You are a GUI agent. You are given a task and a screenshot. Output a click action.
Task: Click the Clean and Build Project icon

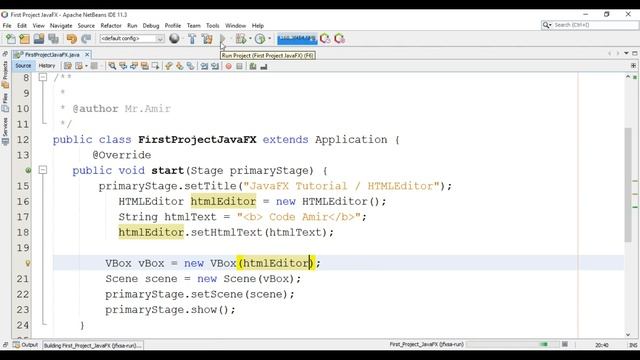pos(207,39)
